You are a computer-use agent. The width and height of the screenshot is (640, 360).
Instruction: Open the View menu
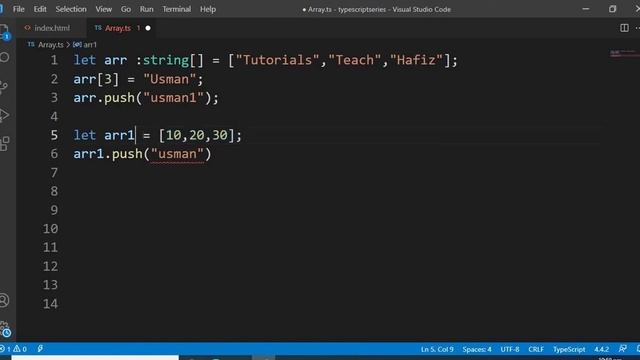point(104,9)
